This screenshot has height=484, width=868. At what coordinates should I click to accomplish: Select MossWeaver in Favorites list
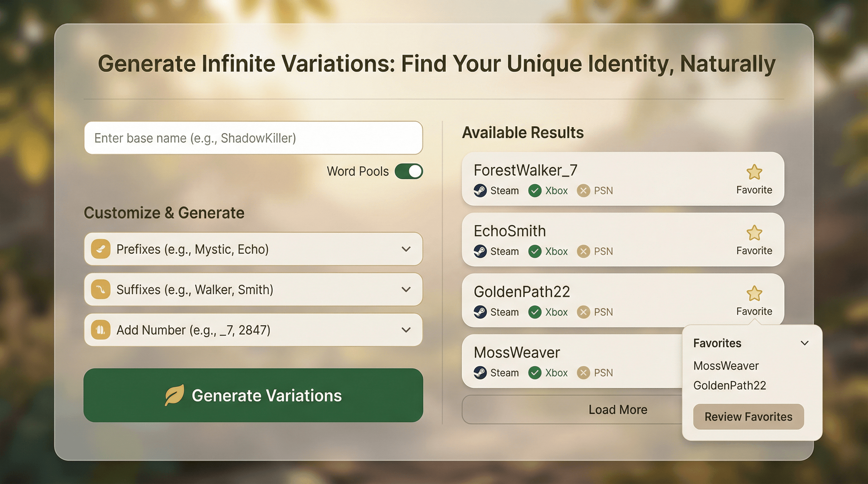click(726, 366)
